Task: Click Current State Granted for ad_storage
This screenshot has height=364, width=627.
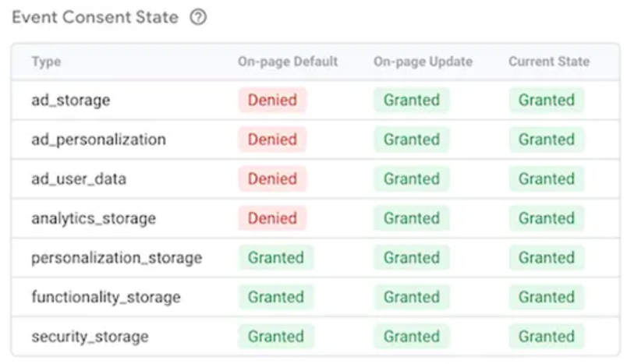Action: (547, 100)
